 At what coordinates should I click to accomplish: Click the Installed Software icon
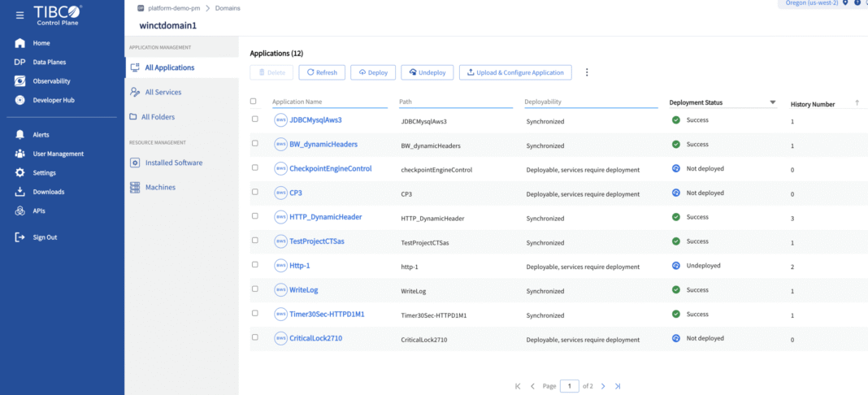tap(135, 163)
